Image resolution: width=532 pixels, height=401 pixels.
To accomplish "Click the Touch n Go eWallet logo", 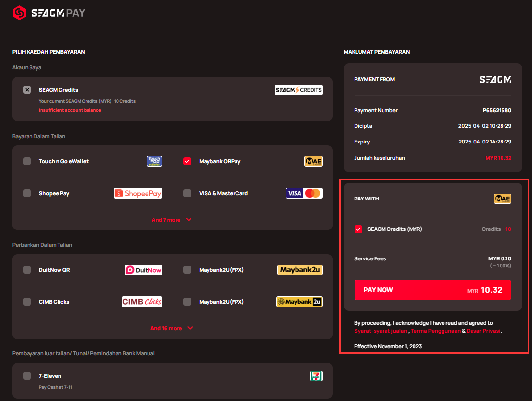I will (154, 161).
